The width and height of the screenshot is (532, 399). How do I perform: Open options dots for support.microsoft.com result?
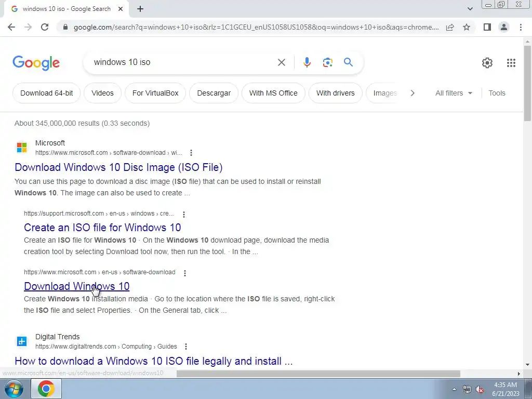click(183, 215)
